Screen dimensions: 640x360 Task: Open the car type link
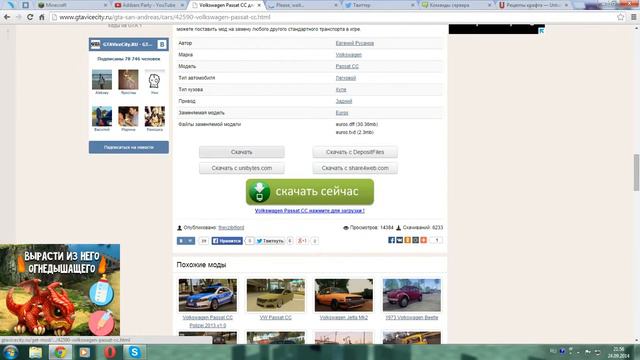346,78
